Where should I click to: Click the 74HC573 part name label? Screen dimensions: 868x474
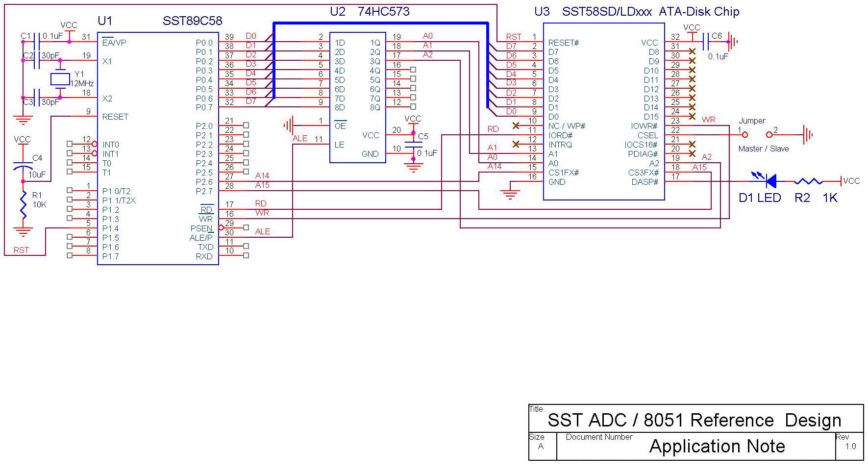pos(384,11)
